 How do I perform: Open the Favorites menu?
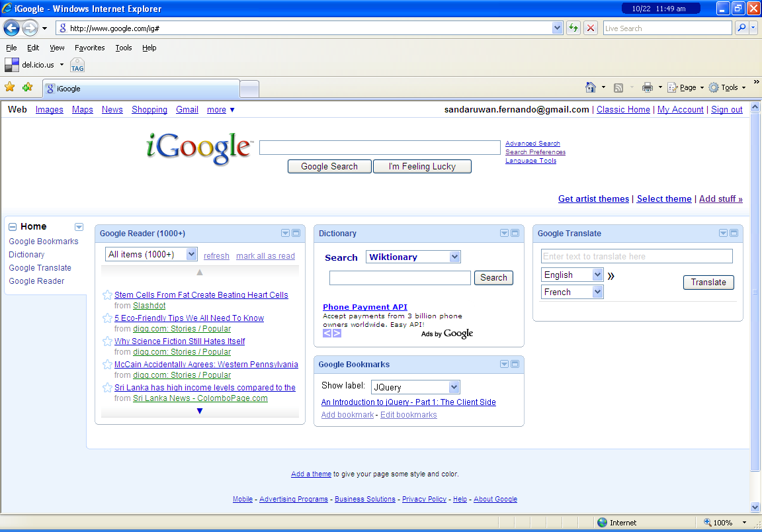pos(89,48)
